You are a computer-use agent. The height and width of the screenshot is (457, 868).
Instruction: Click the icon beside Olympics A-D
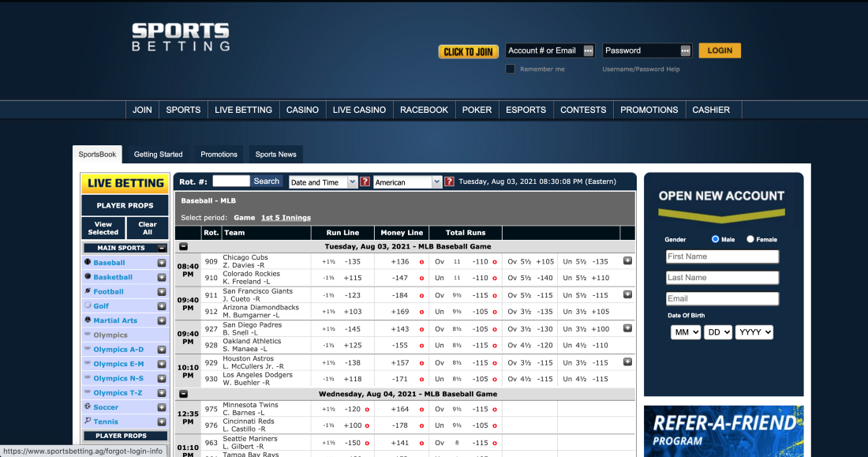coord(88,349)
